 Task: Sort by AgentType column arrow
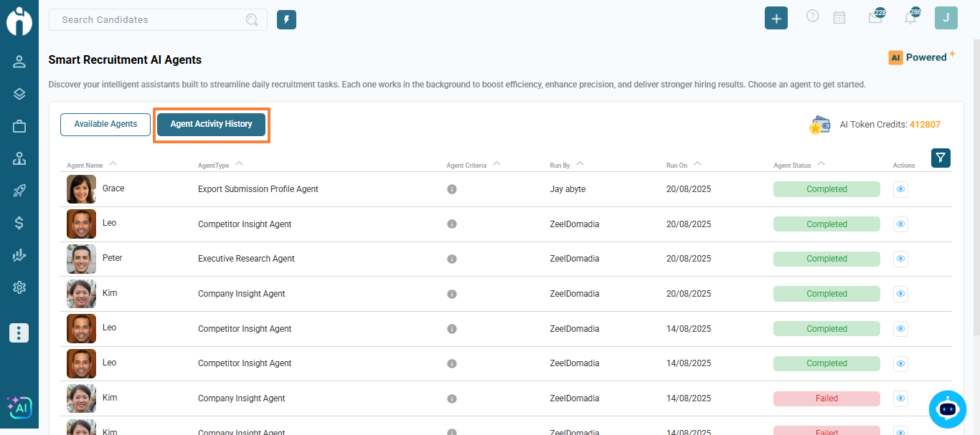click(x=239, y=164)
